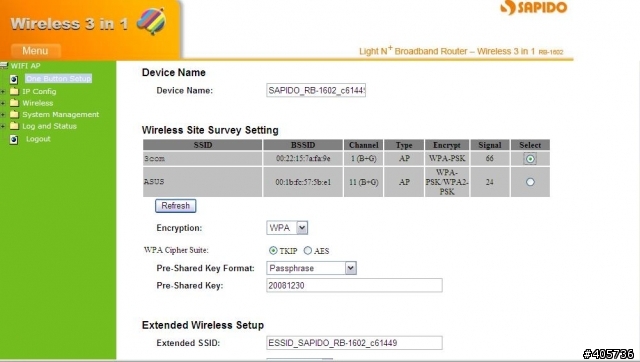
Task: Click the Refresh button
Action: pyautogui.click(x=176, y=206)
